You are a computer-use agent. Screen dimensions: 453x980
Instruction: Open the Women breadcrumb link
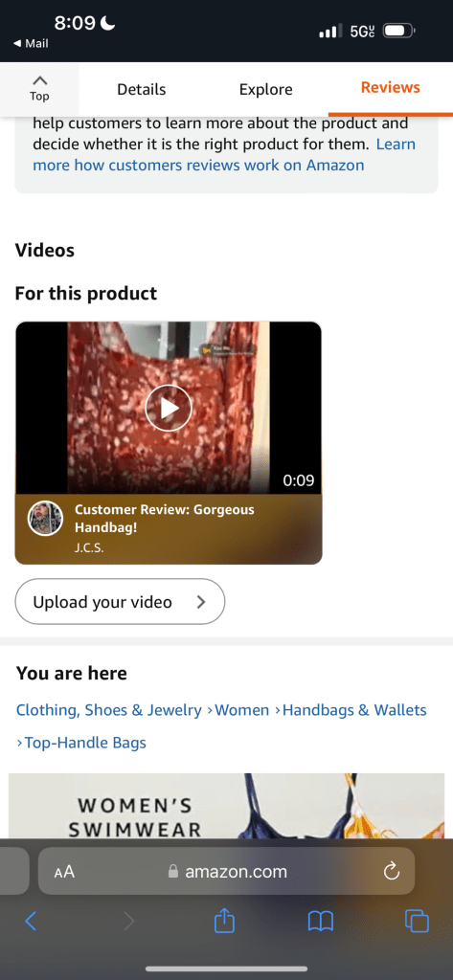241,710
